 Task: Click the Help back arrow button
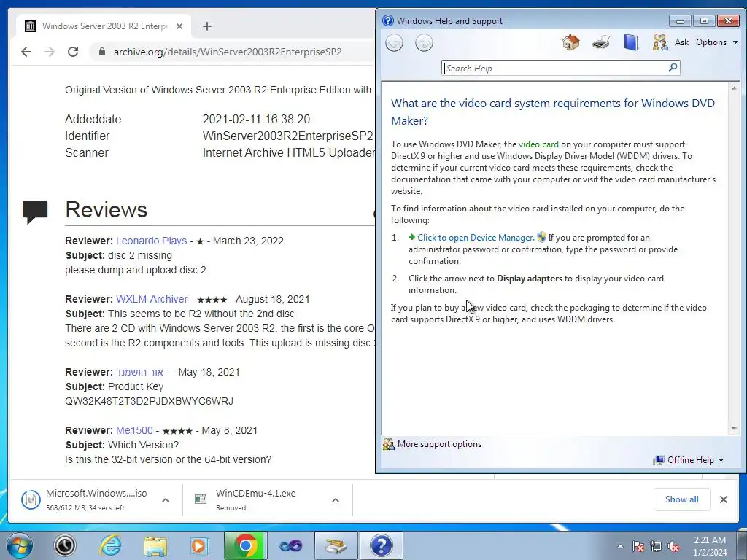(x=394, y=43)
